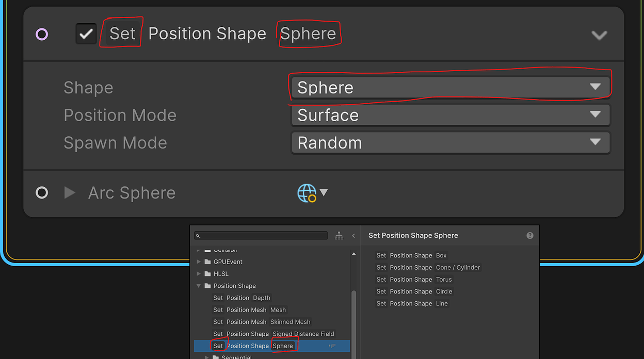Click the purple port circle on the block header
The image size is (644, 359).
tap(41, 34)
